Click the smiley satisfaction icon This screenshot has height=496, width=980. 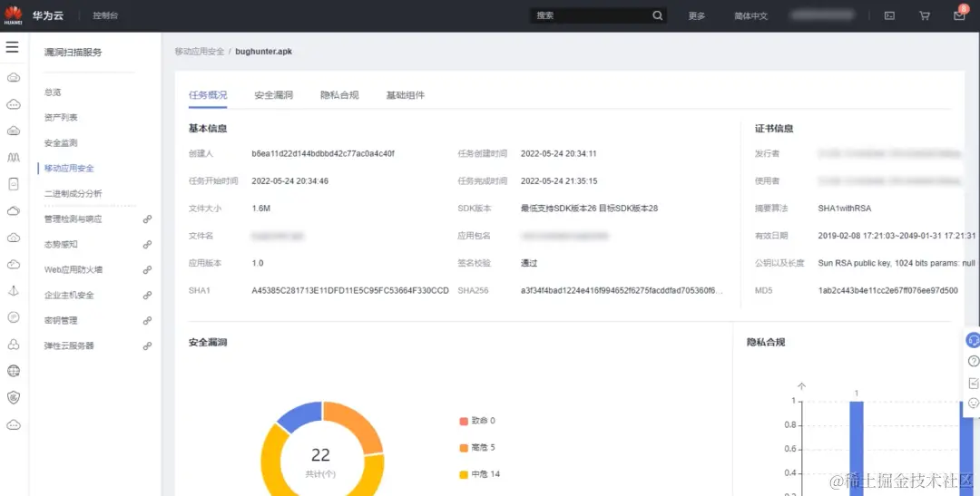(x=973, y=404)
